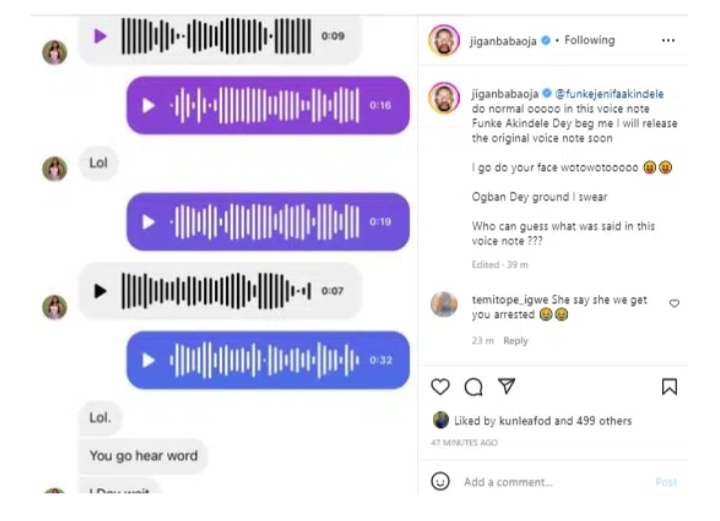Play the 0:09 voice note
Image resolution: width=720 pixels, height=521 pixels.
100,36
